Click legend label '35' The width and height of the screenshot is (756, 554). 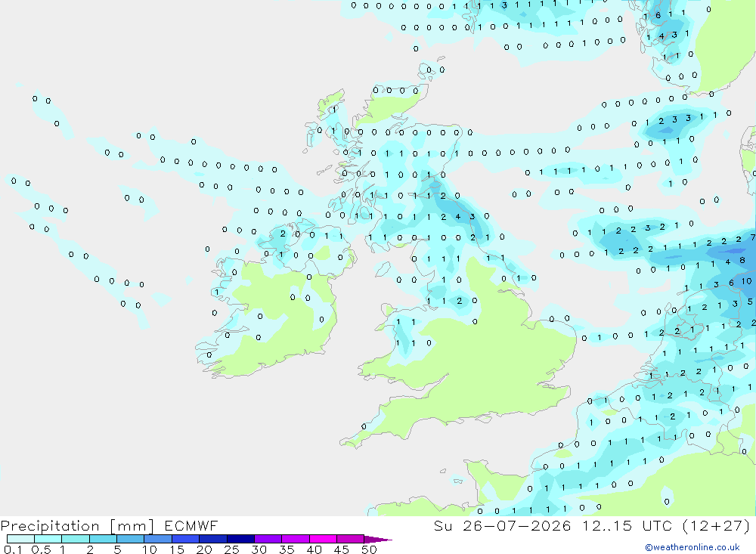(287, 549)
